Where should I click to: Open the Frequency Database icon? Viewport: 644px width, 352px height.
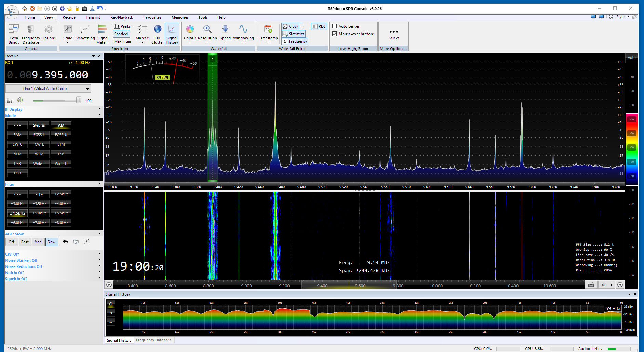coord(31,30)
